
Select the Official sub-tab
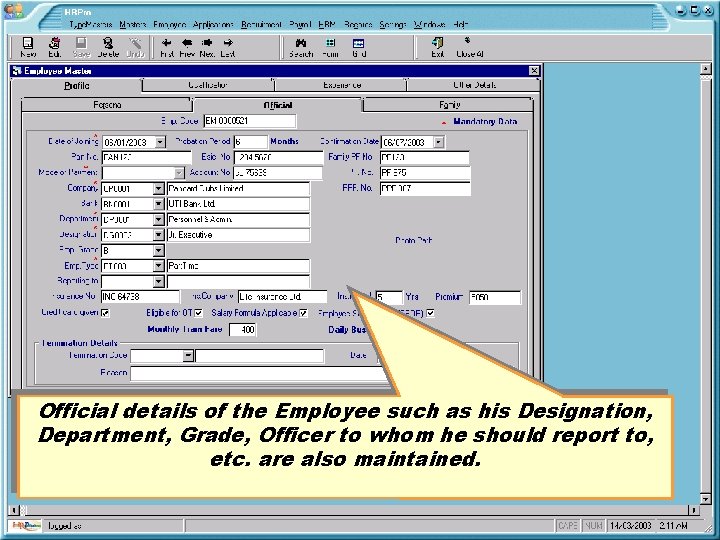click(x=278, y=105)
